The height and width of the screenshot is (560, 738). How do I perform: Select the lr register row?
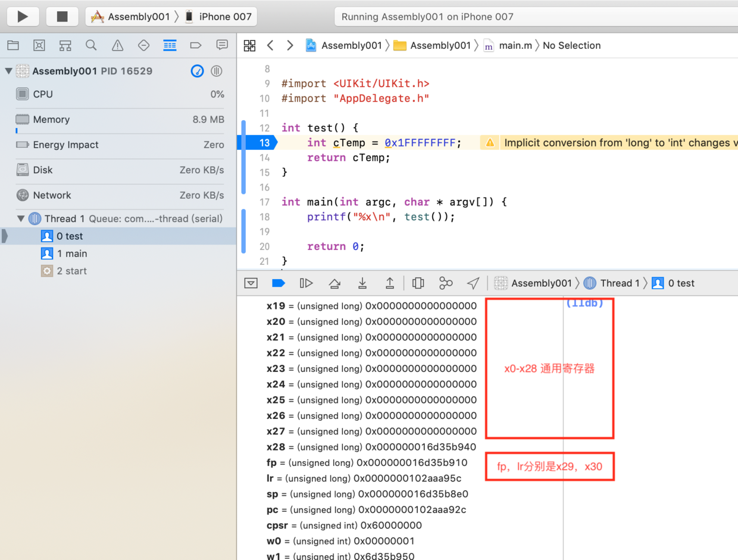pos(364,478)
